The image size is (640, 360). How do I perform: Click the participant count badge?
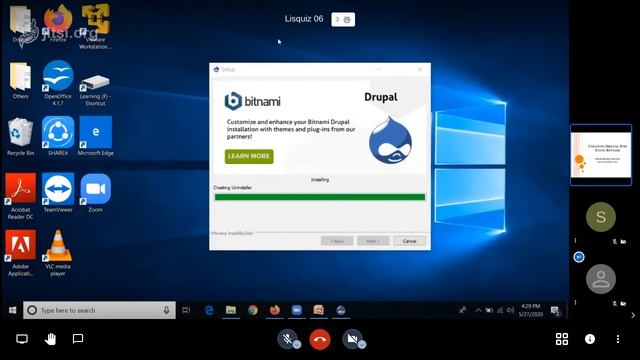click(x=343, y=19)
